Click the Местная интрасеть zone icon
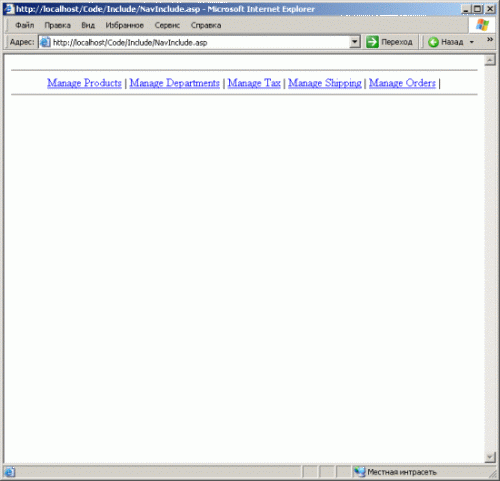500x481 pixels. pyautogui.click(x=359, y=472)
